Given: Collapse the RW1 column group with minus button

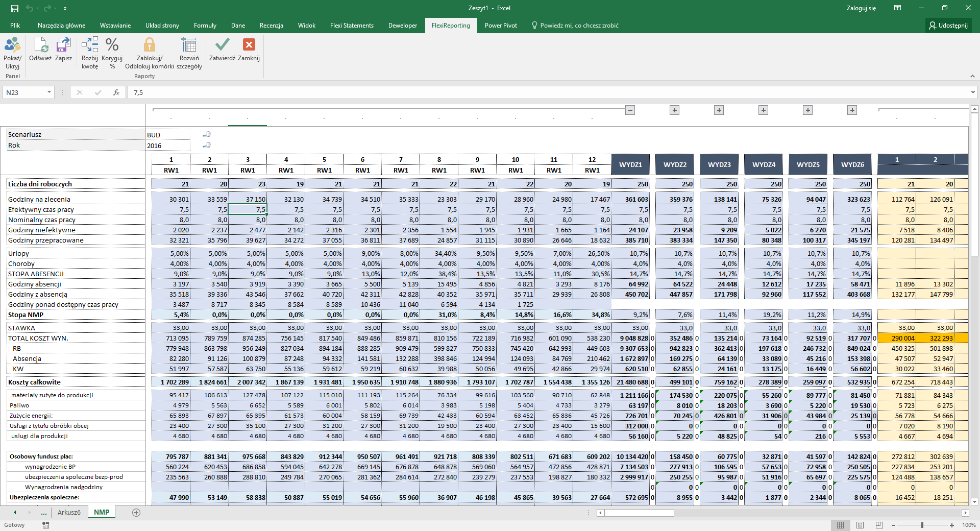Looking at the screenshot, I should [x=630, y=110].
